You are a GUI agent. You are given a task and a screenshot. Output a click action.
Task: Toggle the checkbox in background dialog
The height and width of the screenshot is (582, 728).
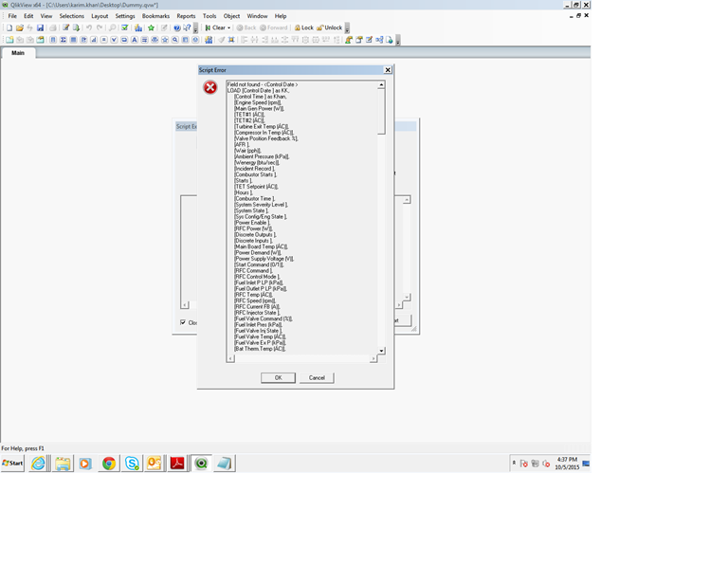pyautogui.click(x=183, y=322)
